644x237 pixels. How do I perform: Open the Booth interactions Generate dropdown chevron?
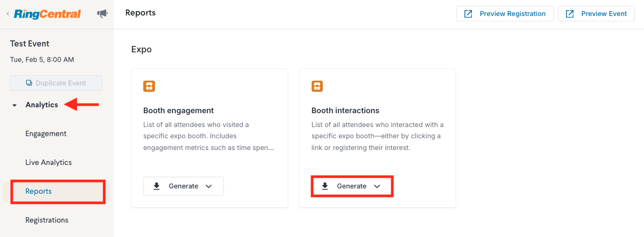377,186
